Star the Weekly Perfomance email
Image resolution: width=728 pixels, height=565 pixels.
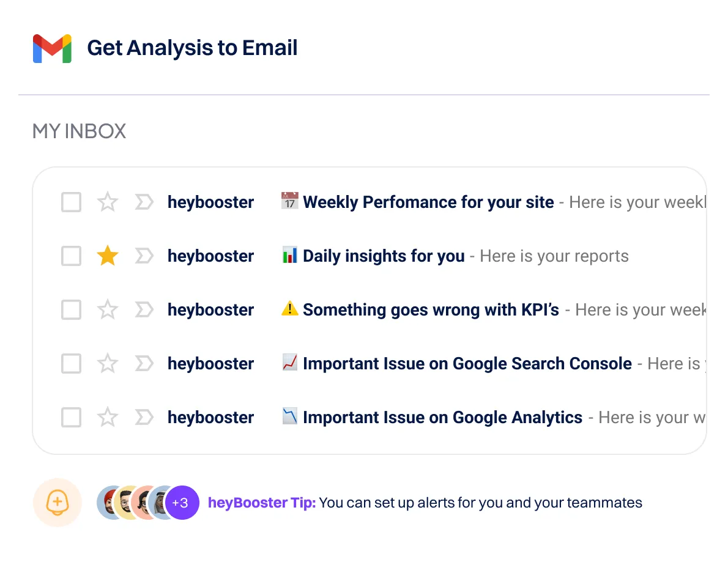(108, 202)
